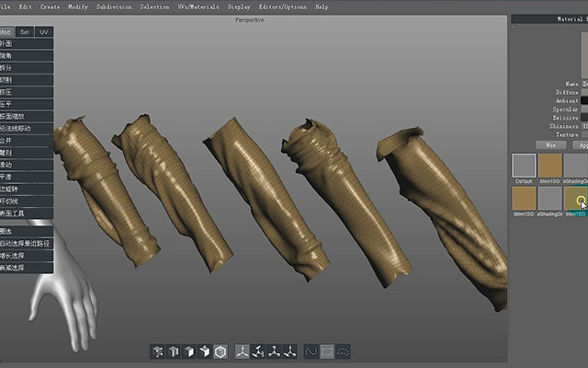Choose the scale manipulator icon with square ends
The image size is (588, 368).
coord(258,351)
